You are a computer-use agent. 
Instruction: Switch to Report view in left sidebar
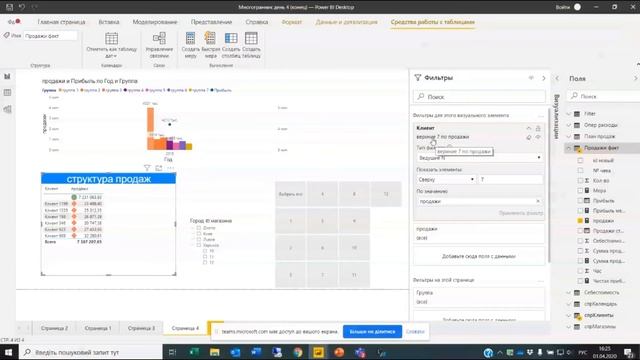[7, 76]
